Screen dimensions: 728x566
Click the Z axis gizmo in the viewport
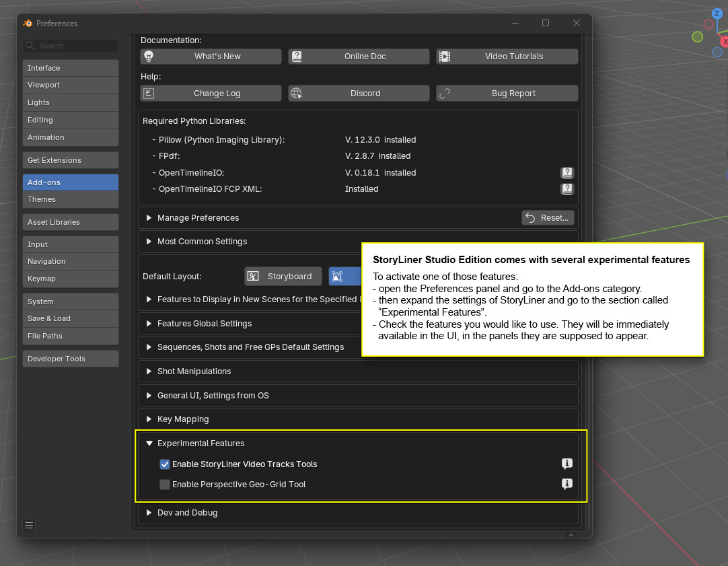pos(717,14)
